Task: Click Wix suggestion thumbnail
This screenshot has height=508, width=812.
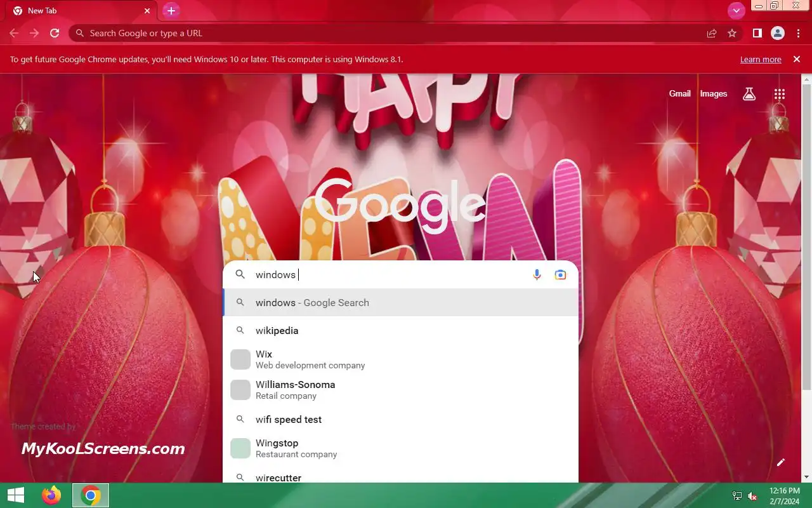Action: click(x=240, y=359)
